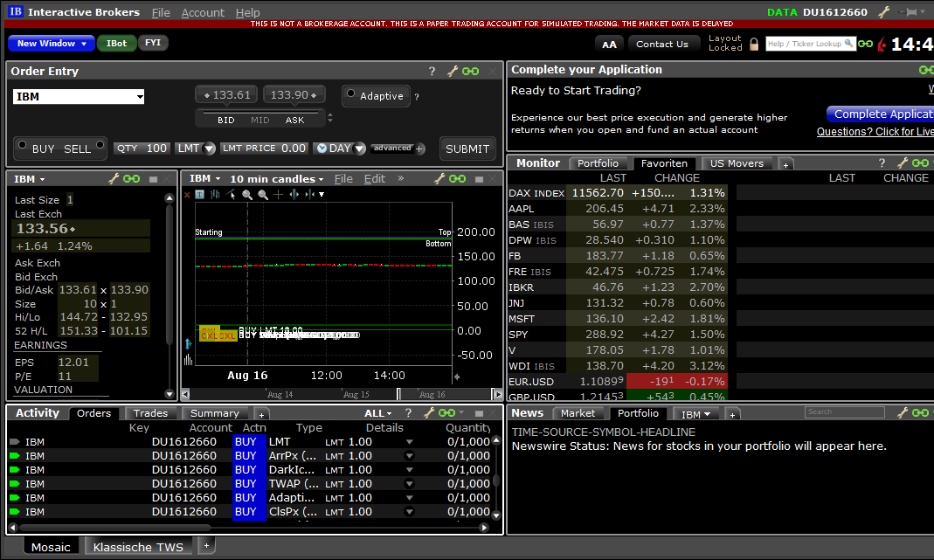934x560 pixels.
Task: Toggle the green status of ArrPx order row
Action: (x=15, y=456)
